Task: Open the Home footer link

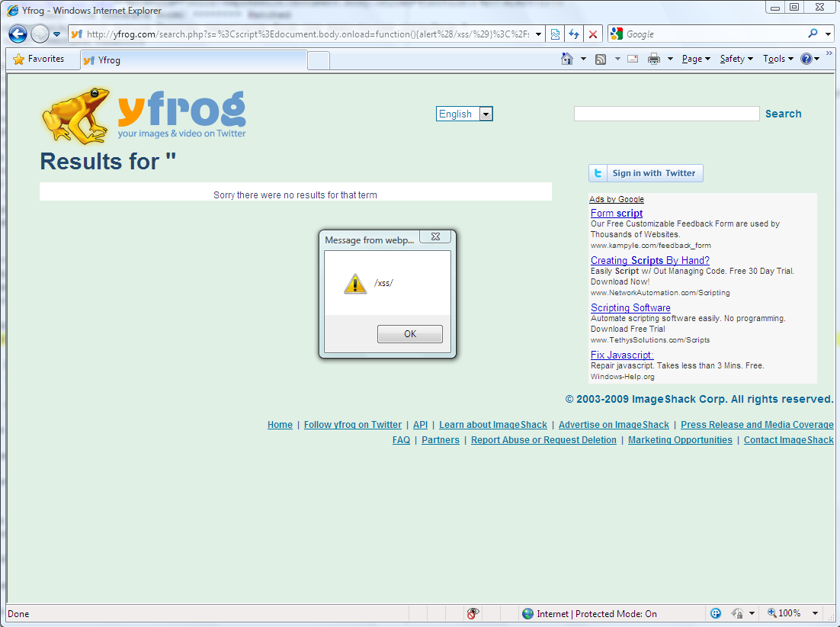Action: [x=281, y=424]
